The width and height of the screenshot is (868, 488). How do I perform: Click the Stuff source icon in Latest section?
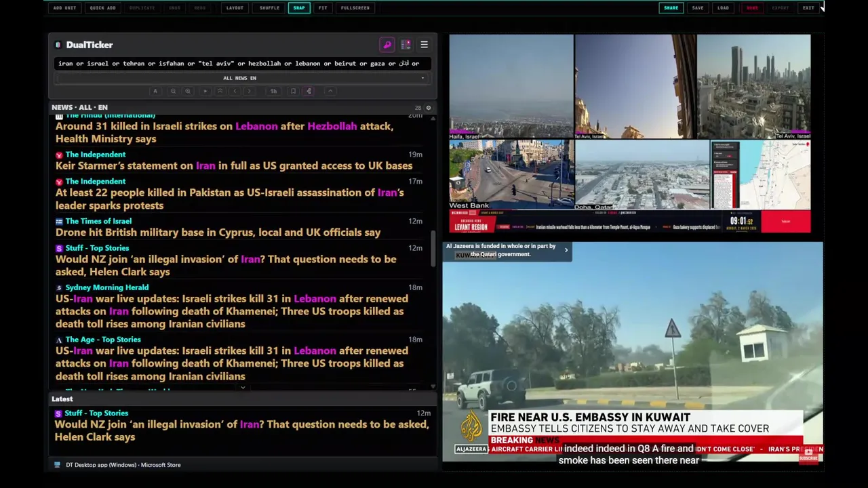58,413
